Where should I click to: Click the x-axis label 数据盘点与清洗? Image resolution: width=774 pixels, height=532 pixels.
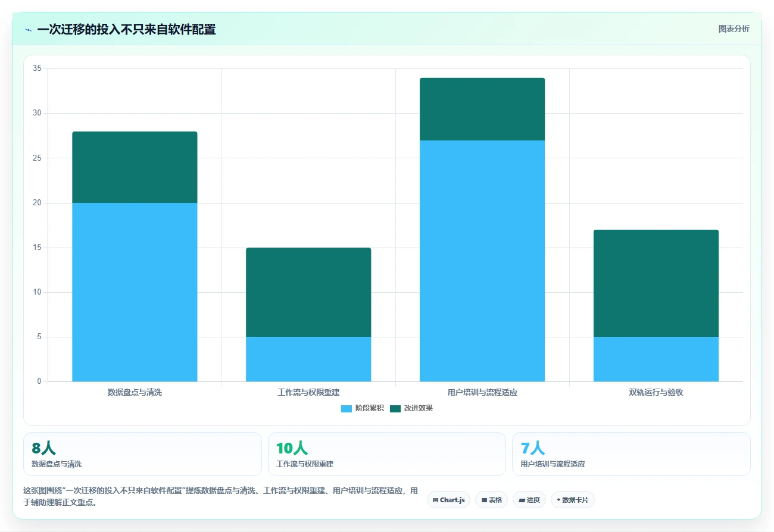(x=135, y=393)
